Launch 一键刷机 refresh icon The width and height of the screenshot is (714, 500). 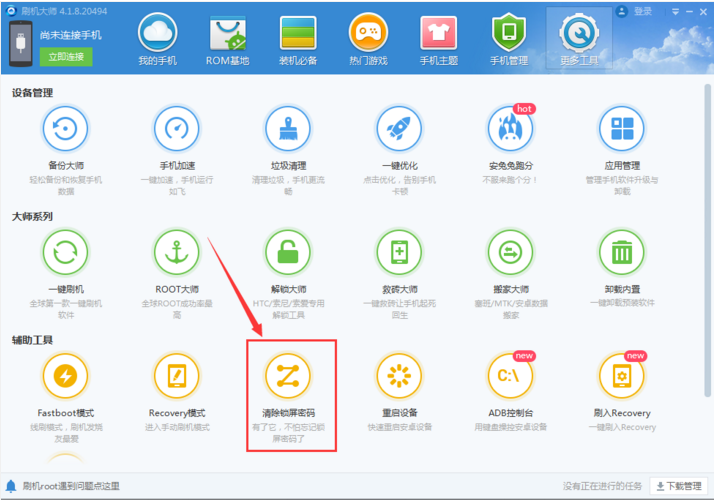pyautogui.click(x=66, y=252)
